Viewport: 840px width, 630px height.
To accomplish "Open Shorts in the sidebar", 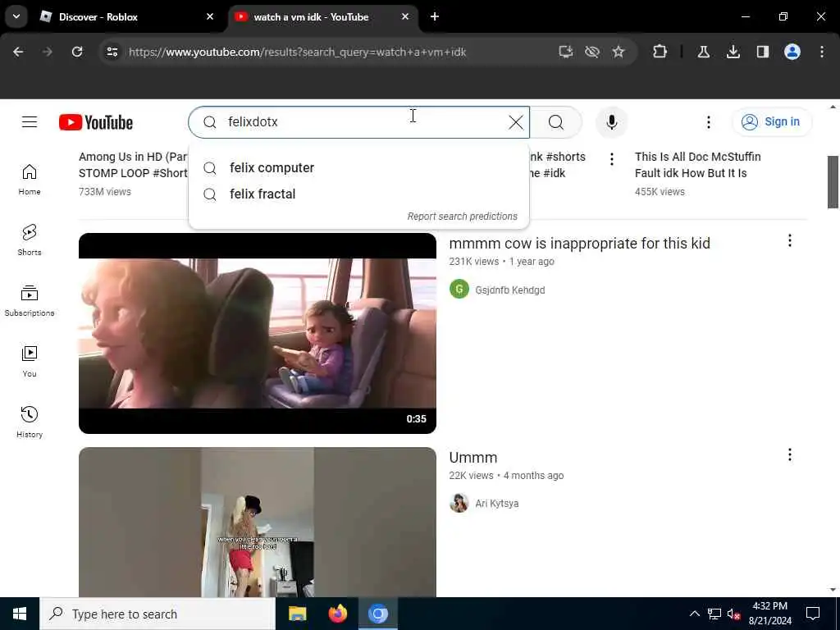I will coord(30,240).
